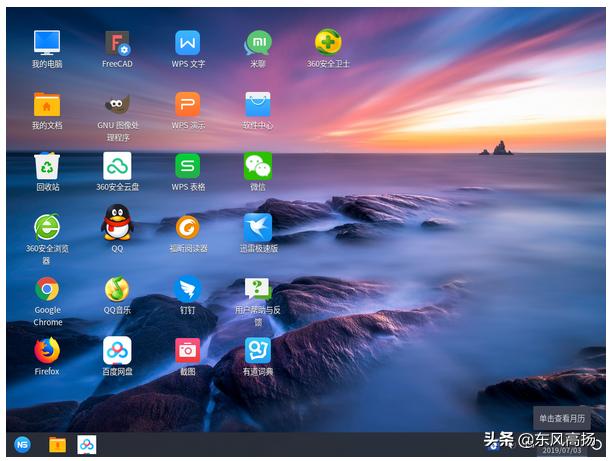610x461 pixels.
Task: Open the 钉钉 desktop icon
Action: point(188,289)
